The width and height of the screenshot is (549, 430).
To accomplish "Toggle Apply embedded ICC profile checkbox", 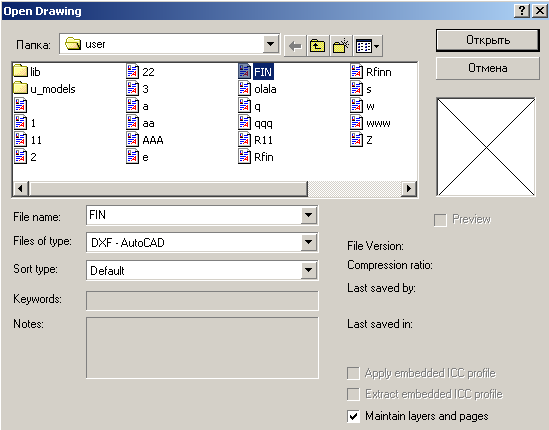I will pyautogui.click(x=353, y=373).
